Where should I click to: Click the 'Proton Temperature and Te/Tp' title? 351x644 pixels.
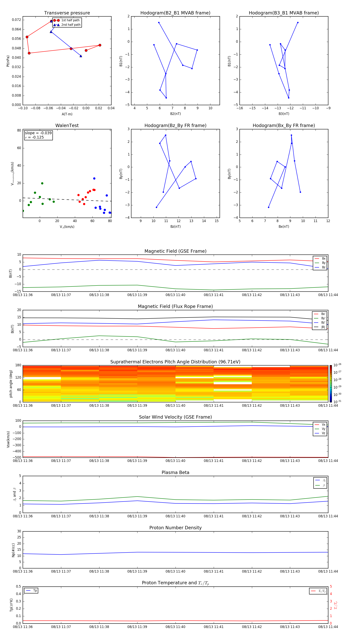(175, 583)
